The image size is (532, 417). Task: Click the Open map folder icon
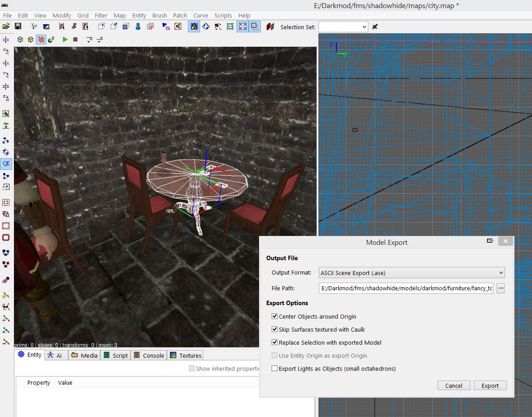(6, 27)
